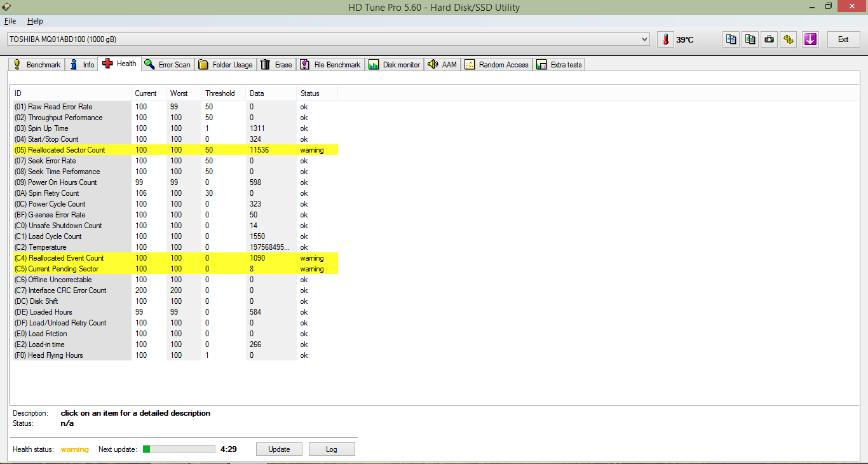The width and height of the screenshot is (868, 464).
Task: Click the copy screenshot to clipboard icon
Action: pyautogui.click(x=750, y=39)
